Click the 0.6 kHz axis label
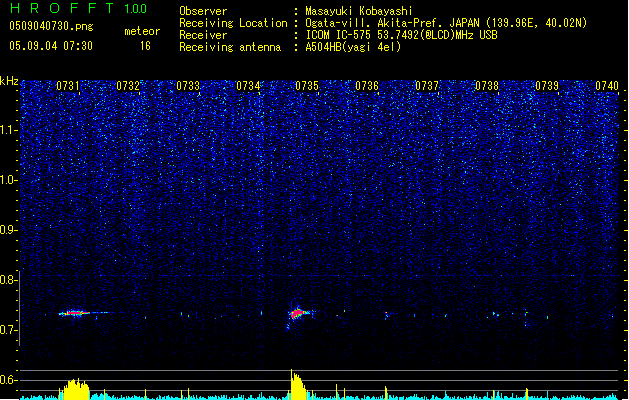Viewport: 629px width, 400px height. tap(7, 380)
